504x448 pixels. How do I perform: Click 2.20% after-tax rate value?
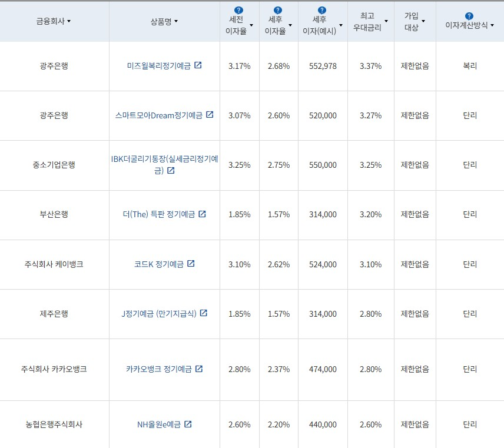click(278, 425)
